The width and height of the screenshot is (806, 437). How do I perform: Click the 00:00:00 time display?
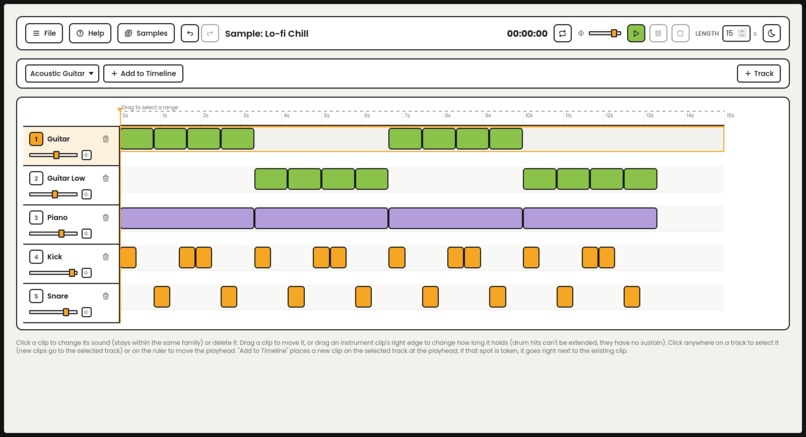pos(527,33)
